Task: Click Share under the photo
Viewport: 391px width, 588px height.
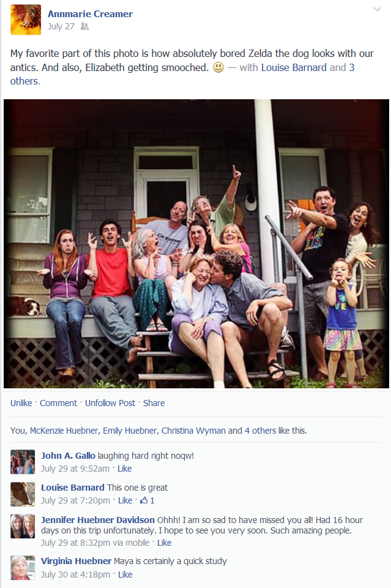Action: [x=154, y=403]
